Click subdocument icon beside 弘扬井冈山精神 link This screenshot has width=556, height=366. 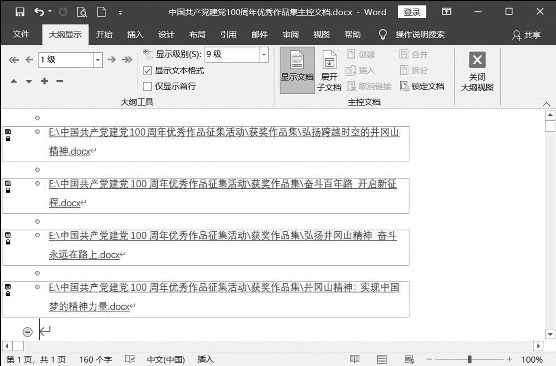(x=8, y=235)
